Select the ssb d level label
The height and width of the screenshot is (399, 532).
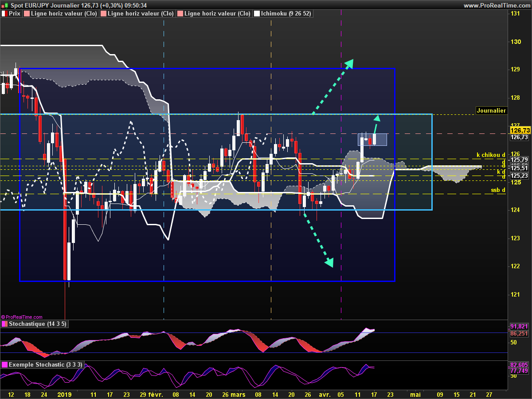498,190
